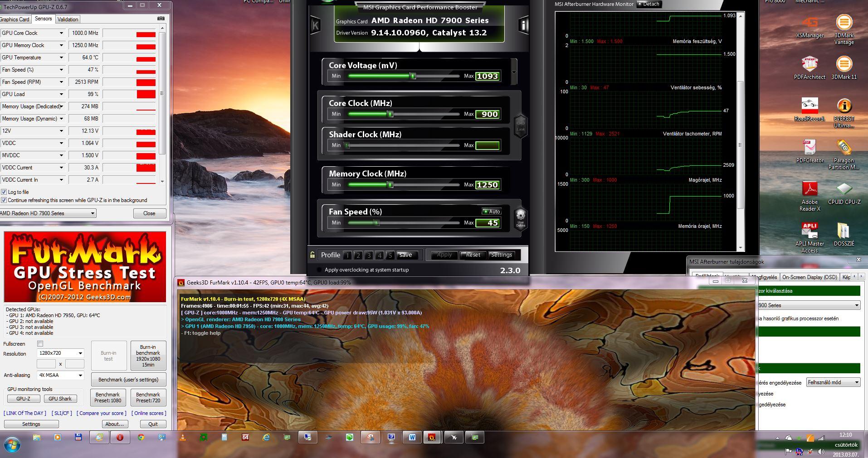This screenshot has width=868, height=458.
Task: Click the User Define fan icon
Action: point(521,218)
